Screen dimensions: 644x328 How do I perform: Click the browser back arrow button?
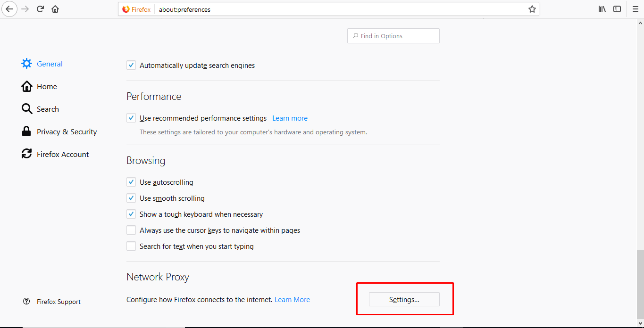9,9
